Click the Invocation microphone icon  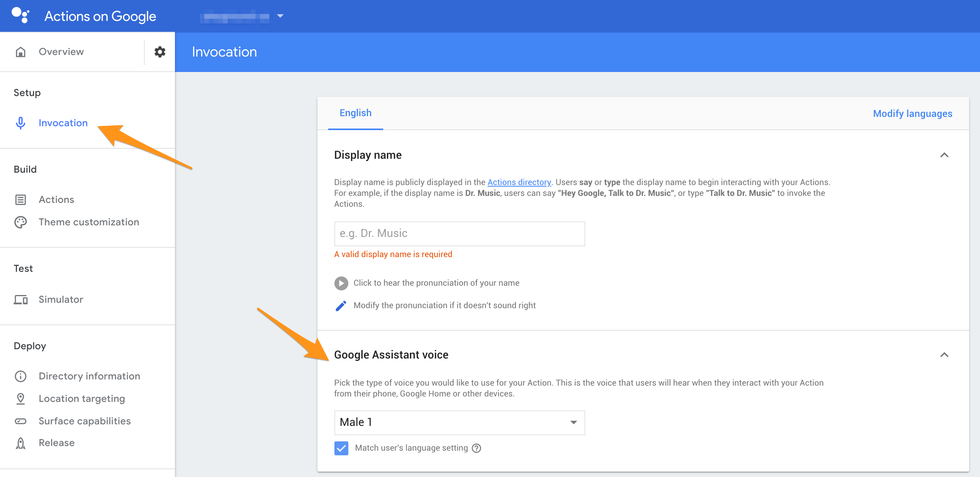click(x=21, y=123)
